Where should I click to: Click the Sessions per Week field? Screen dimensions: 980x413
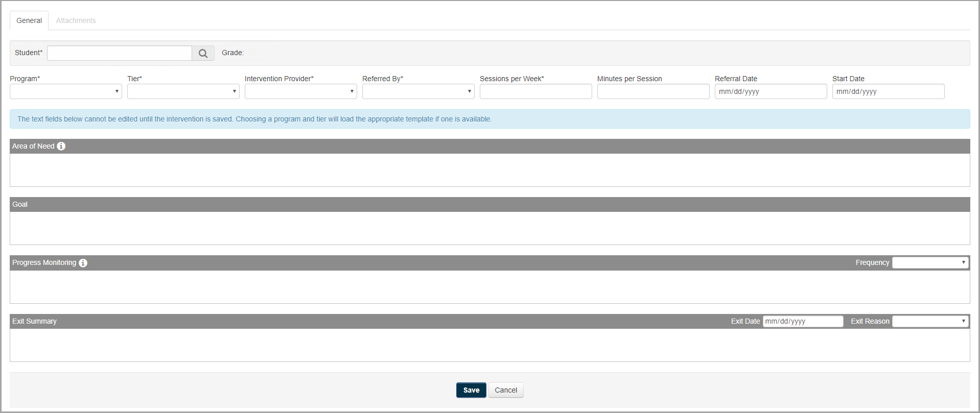[x=536, y=91]
